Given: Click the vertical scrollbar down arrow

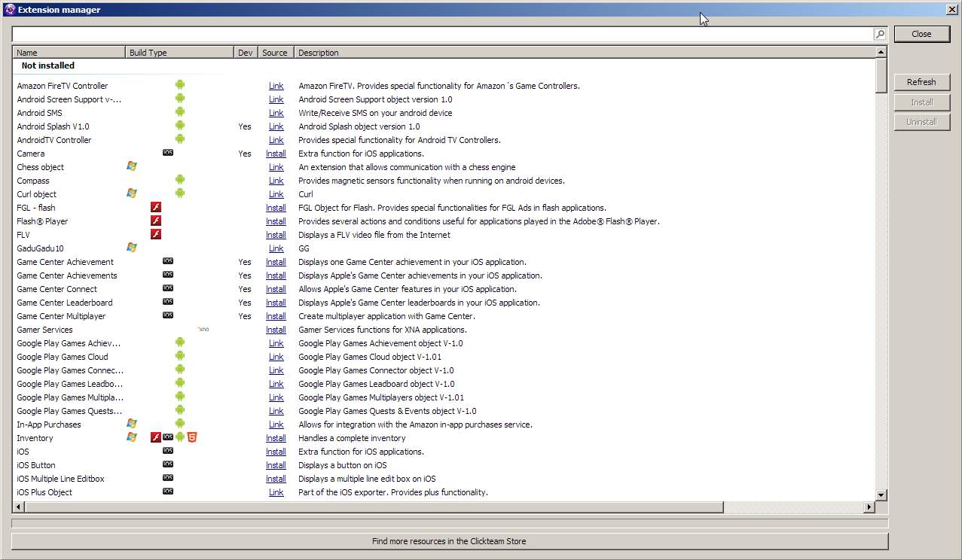Looking at the screenshot, I should (881, 495).
